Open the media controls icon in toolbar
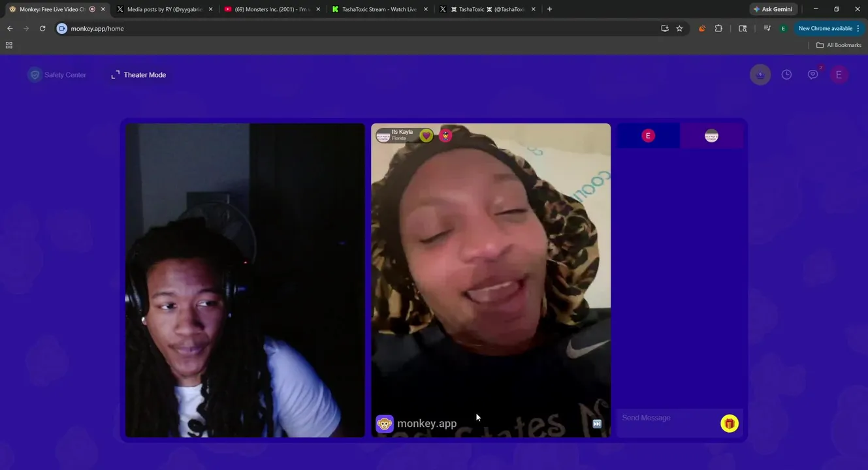This screenshot has height=470, width=868. point(767,29)
